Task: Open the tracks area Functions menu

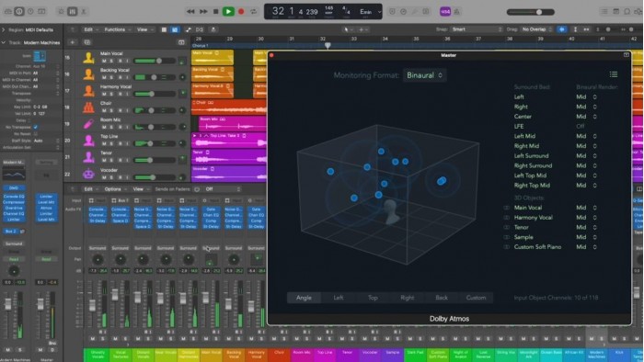Action: point(118,29)
